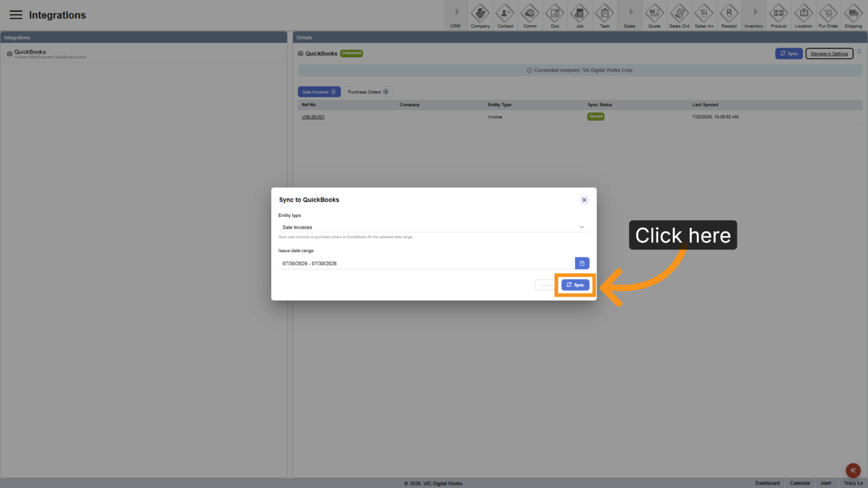Open the Receipt module icon

[x=729, y=15]
